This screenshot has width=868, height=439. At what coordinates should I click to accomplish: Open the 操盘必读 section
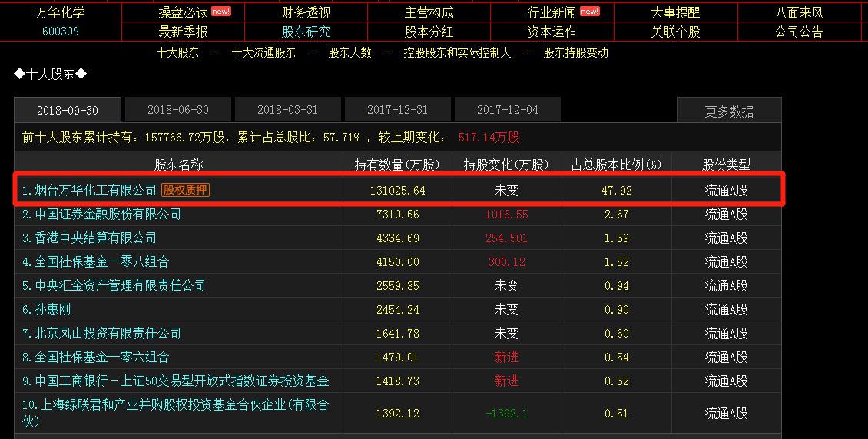pyautogui.click(x=184, y=12)
